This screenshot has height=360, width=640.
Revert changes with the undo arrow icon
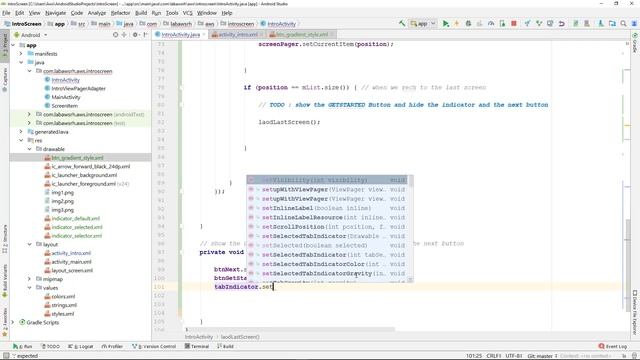point(562,24)
